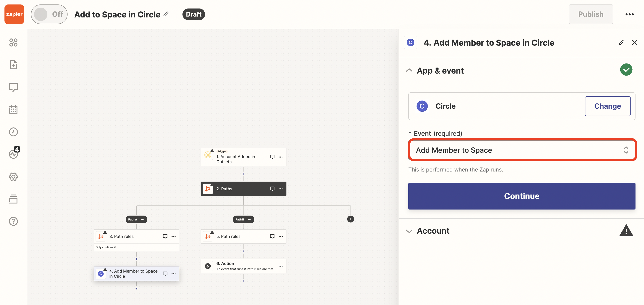Click the Continue button

pyautogui.click(x=521, y=196)
